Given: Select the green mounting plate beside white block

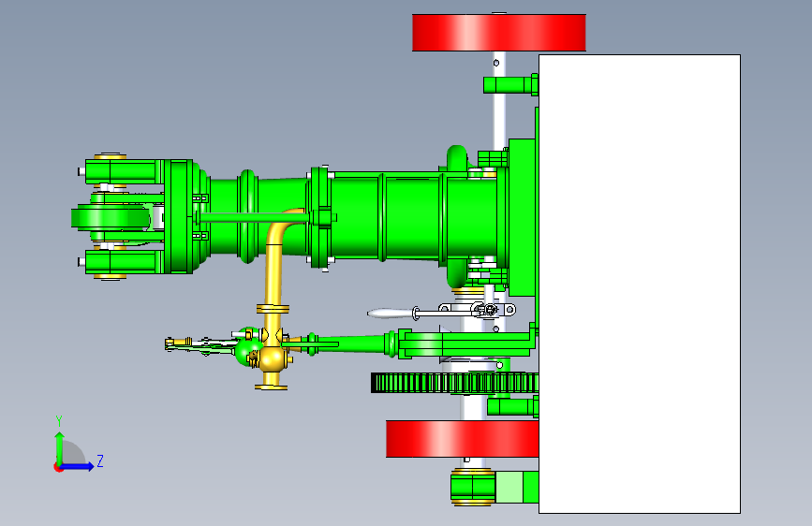Looking at the screenshot, I should tap(522, 217).
